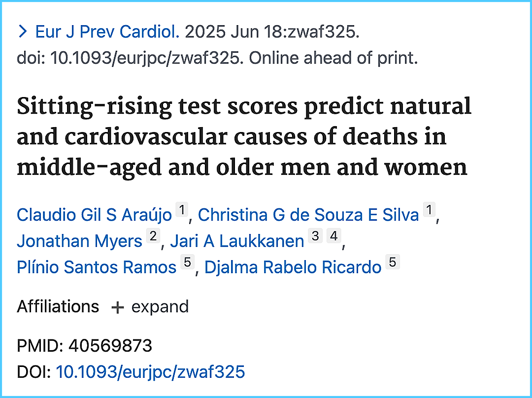Click the Sitting-rising test article title
The image size is (532, 398).
[244, 137]
